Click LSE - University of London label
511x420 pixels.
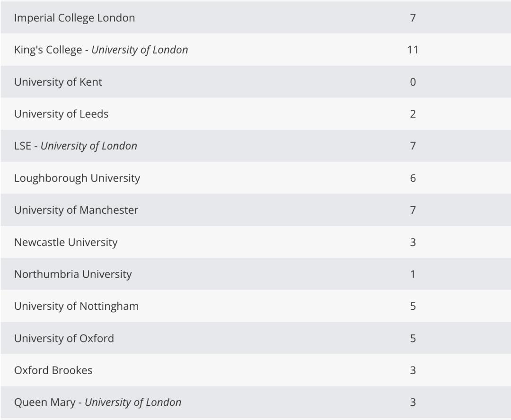tap(76, 146)
